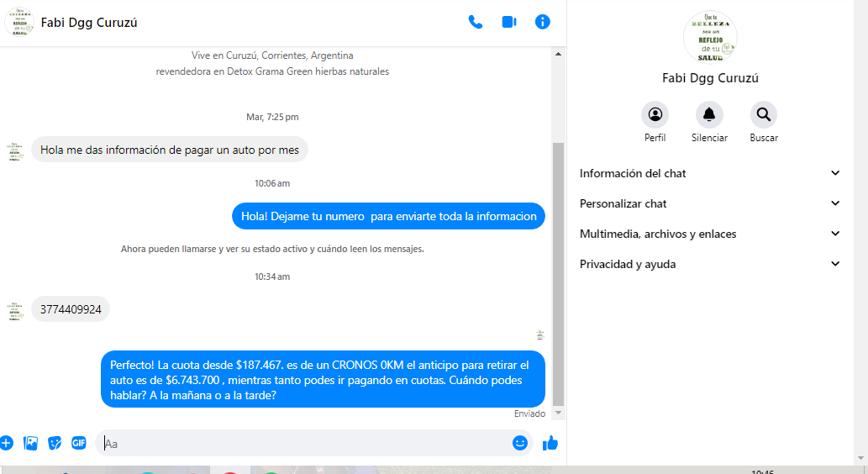This screenshot has width=868, height=474.
Task: Choose a sticker to send
Action: coord(55,443)
